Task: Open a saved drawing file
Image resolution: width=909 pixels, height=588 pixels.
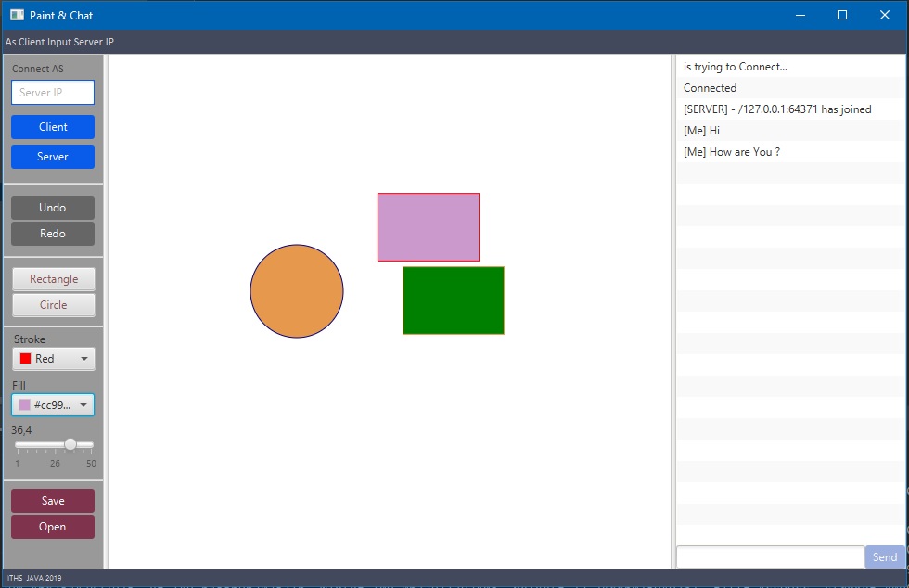Action: [53, 527]
